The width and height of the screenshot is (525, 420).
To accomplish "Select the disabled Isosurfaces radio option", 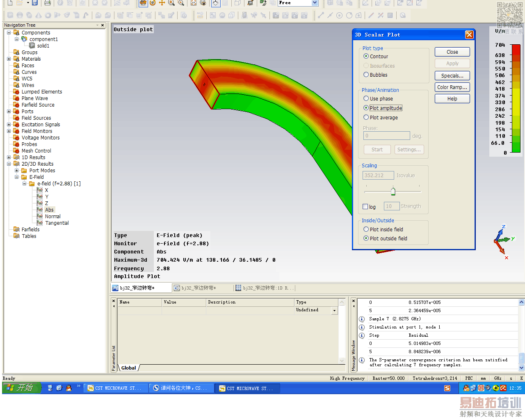I will pyautogui.click(x=366, y=66).
